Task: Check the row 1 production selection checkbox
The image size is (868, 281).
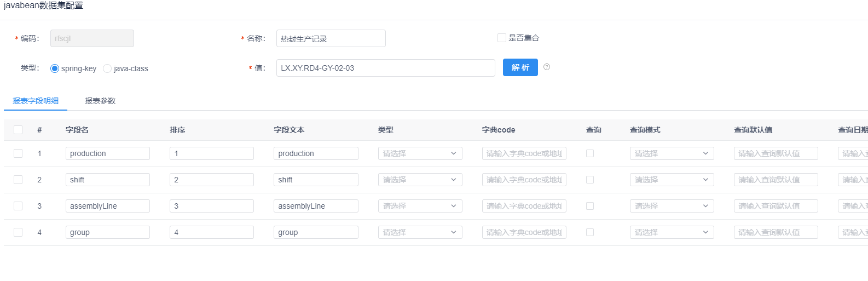Action: pos(18,153)
